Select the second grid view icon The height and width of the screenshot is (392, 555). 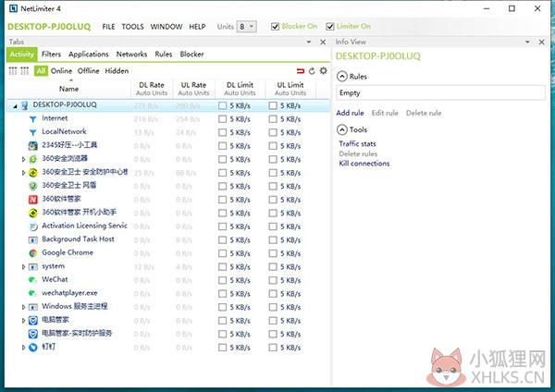click(24, 71)
